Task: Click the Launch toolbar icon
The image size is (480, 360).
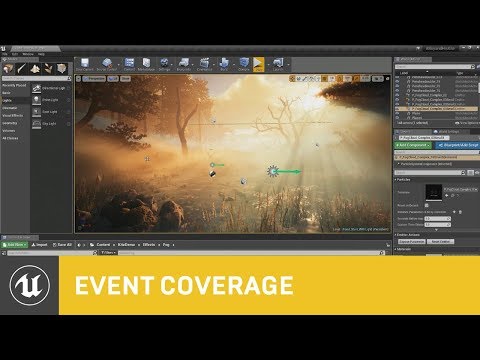Action: pyautogui.click(x=278, y=64)
